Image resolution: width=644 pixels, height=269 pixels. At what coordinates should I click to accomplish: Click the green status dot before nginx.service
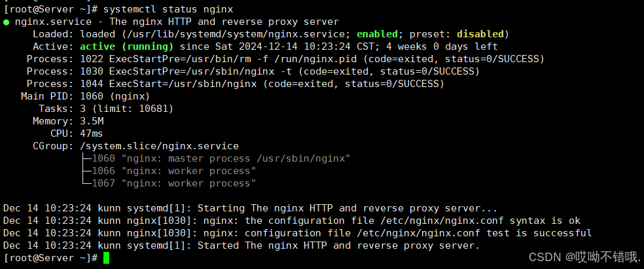(x=6, y=22)
